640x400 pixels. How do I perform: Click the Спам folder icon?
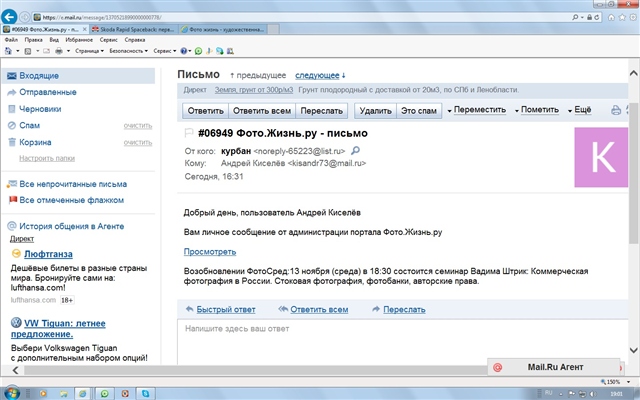click(10, 126)
